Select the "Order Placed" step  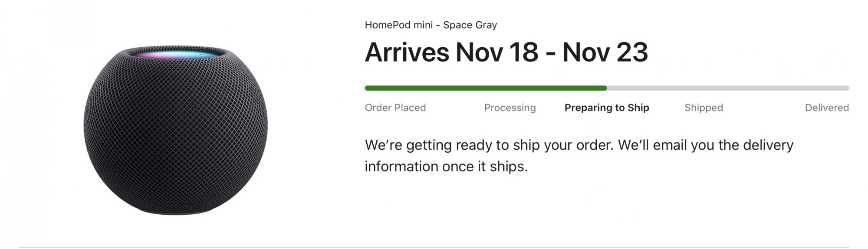click(x=395, y=108)
